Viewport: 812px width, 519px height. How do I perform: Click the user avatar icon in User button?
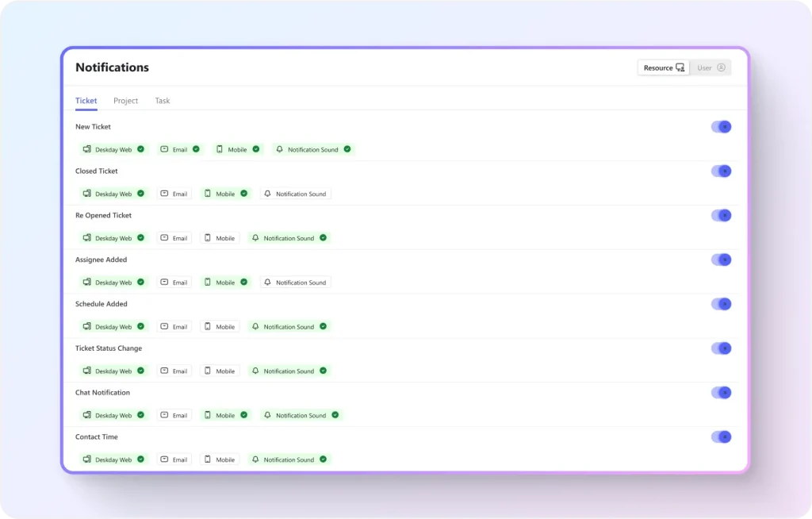pyautogui.click(x=721, y=67)
